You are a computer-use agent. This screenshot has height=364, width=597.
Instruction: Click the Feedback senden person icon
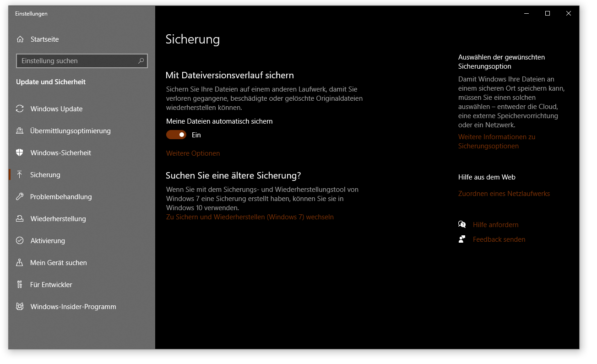point(462,239)
